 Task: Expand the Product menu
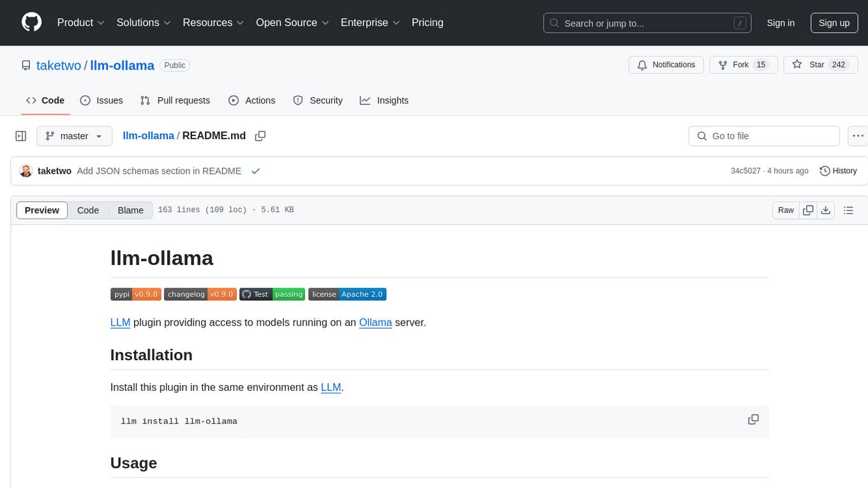81,22
